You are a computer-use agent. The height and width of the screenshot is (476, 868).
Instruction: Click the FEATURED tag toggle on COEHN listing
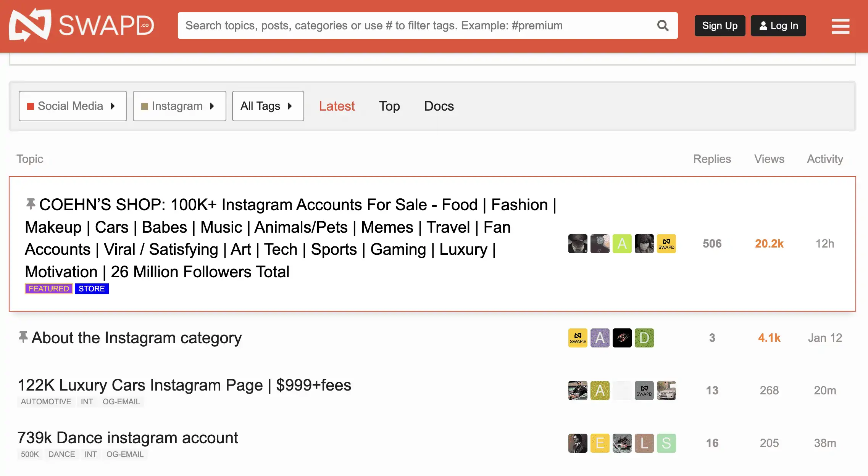click(x=49, y=288)
